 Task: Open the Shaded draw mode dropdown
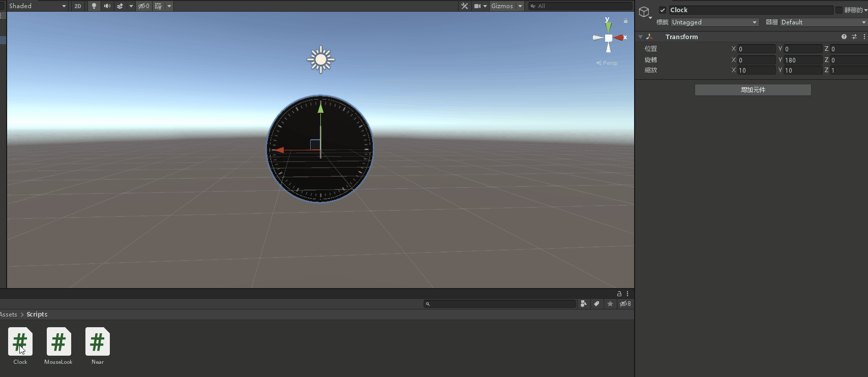tap(37, 6)
